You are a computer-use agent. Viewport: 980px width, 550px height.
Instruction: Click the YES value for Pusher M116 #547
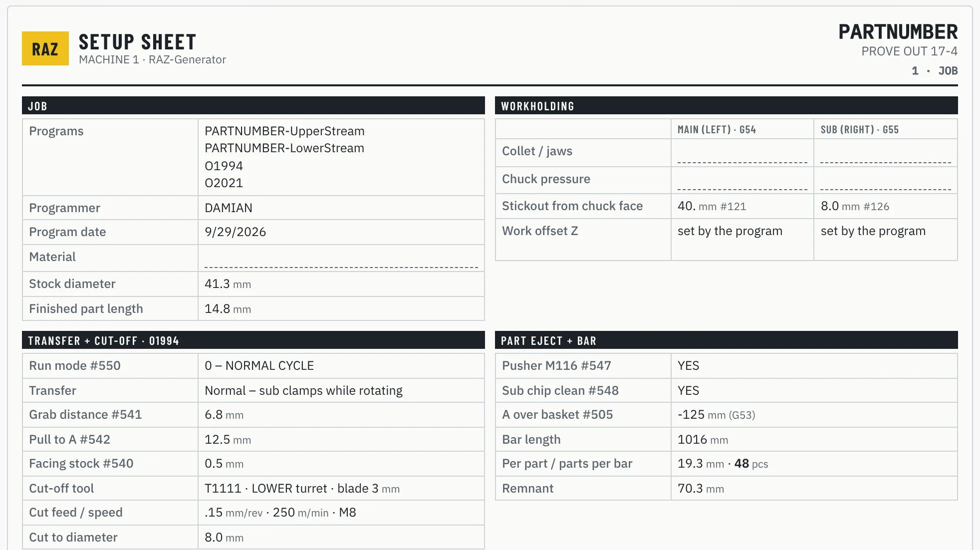click(688, 366)
